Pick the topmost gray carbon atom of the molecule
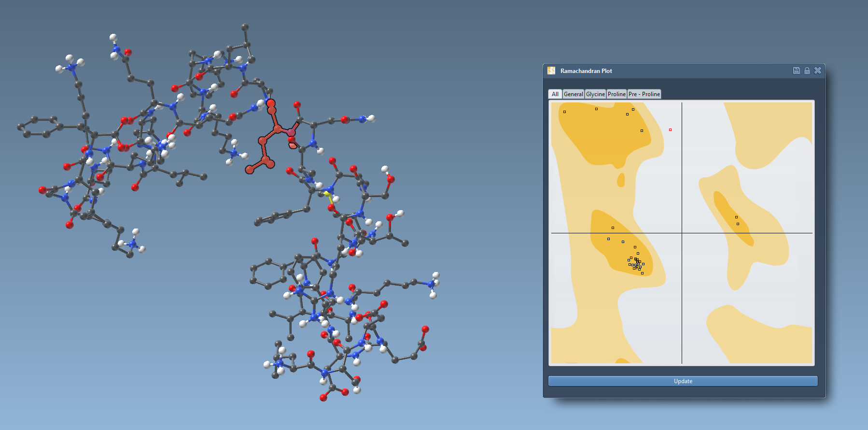Screen dimensions: 868x430 point(245,27)
